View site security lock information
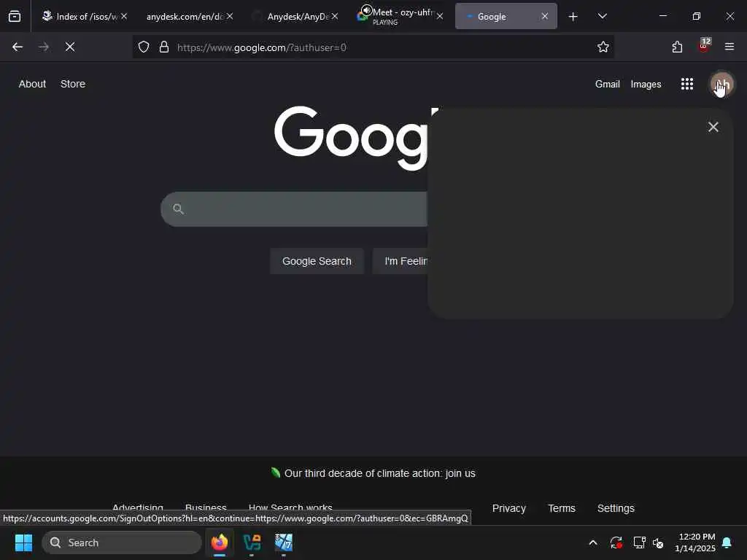The width and height of the screenshot is (747, 560). pyautogui.click(x=164, y=47)
